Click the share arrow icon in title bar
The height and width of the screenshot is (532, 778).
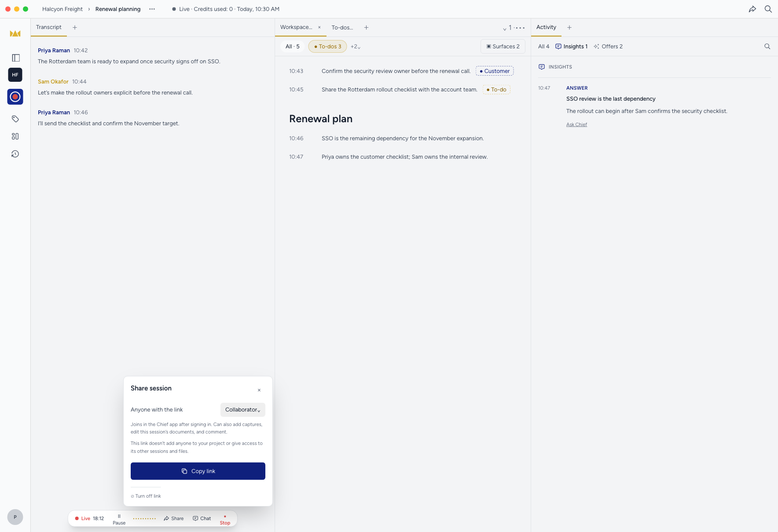752,9
